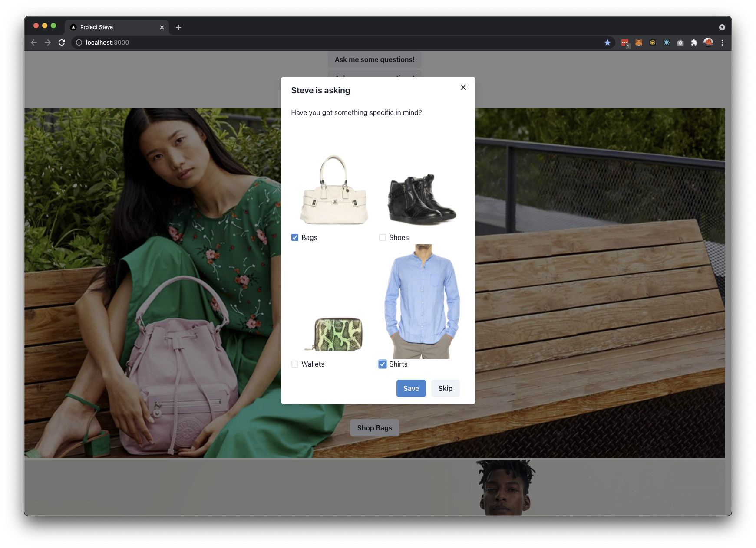Click the 'Steve is asking' heading

point(320,90)
